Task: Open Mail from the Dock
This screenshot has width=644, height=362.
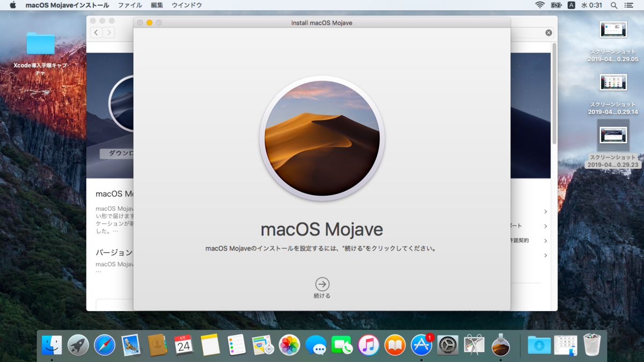Action: (131, 345)
